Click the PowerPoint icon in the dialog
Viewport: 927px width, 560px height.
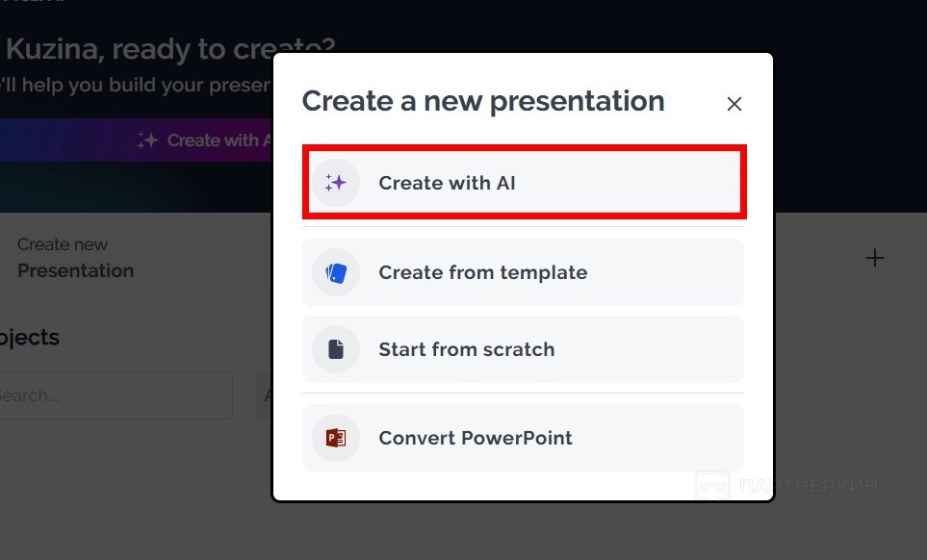tap(335, 438)
